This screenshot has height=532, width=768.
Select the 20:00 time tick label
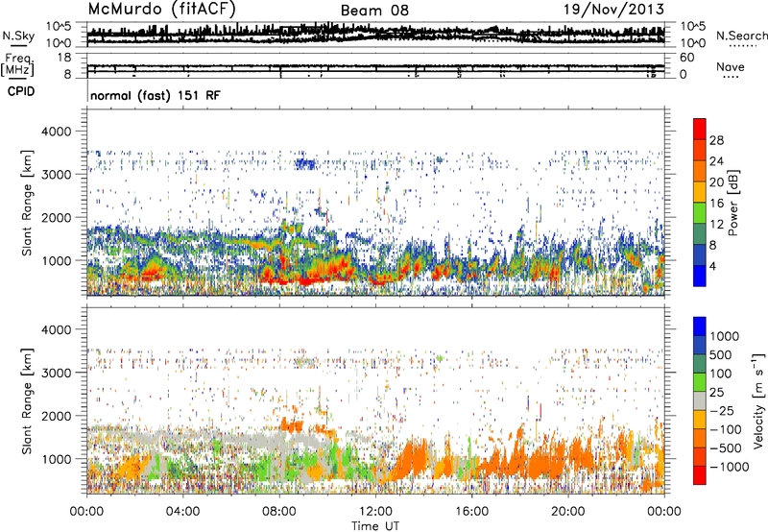pos(568,512)
